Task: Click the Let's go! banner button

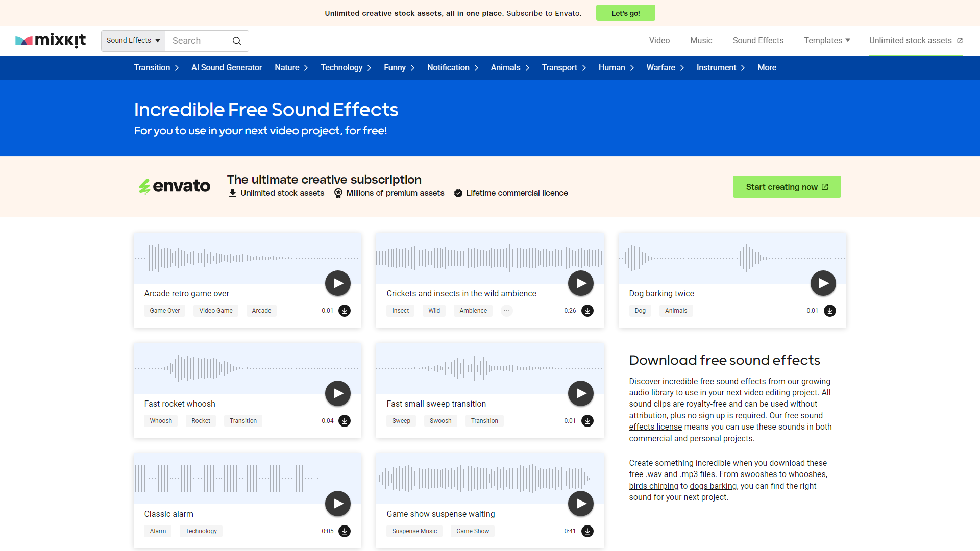Action: (x=626, y=13)
